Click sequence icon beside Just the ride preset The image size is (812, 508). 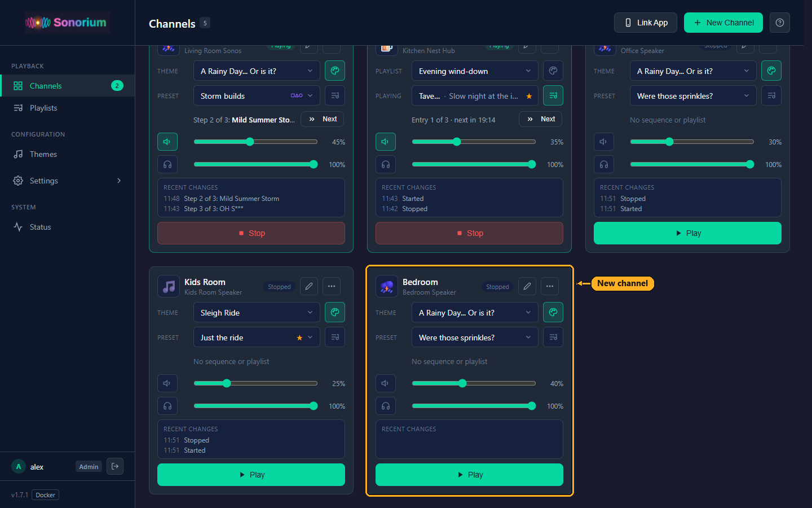[335, 337]
